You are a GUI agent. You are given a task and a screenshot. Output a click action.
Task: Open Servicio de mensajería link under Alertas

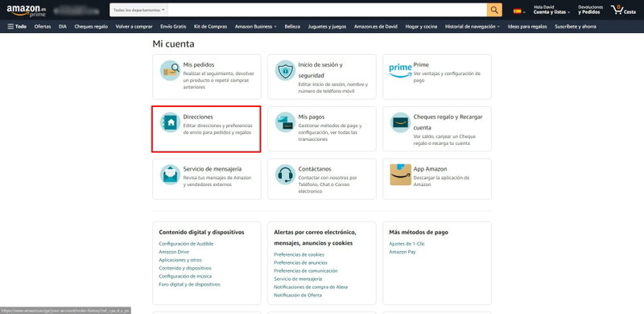coord(298,279)
